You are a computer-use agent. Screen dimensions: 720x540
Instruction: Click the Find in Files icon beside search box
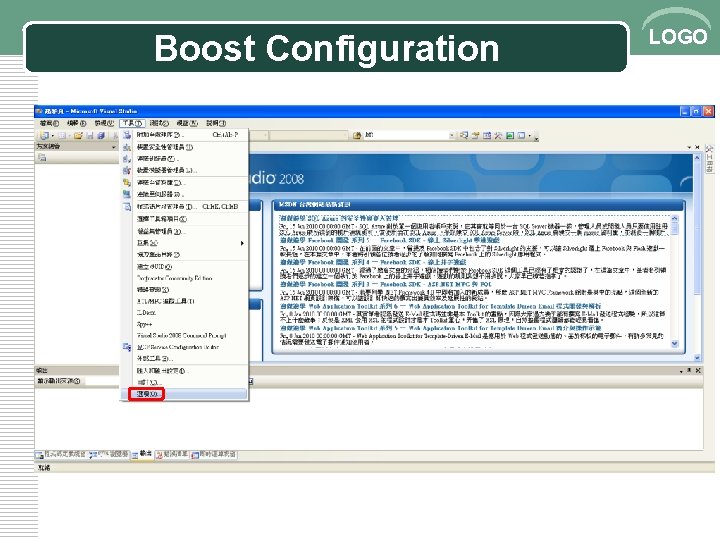[x=357, y=135]
